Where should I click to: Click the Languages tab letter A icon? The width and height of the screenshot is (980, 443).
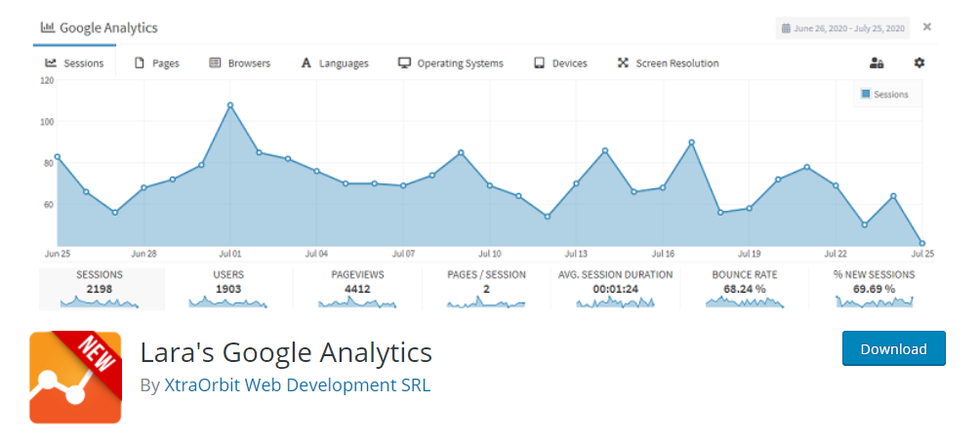pos(306,63)
